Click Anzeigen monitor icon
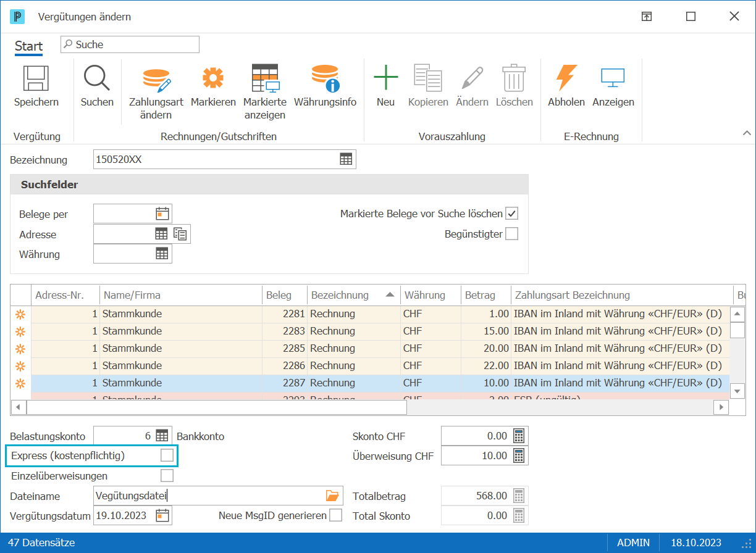Image resolution: width=756 pixels, height=553 pixels. pyautogui.click(x=613, y=78)
